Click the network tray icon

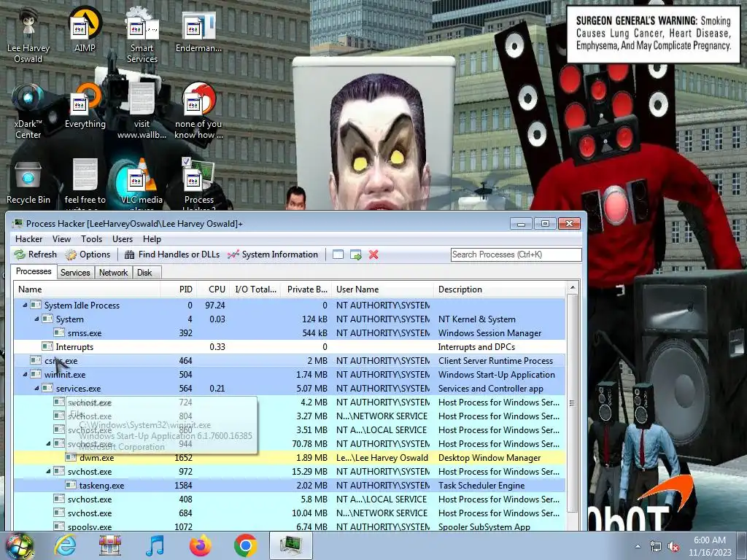point(656,547)
